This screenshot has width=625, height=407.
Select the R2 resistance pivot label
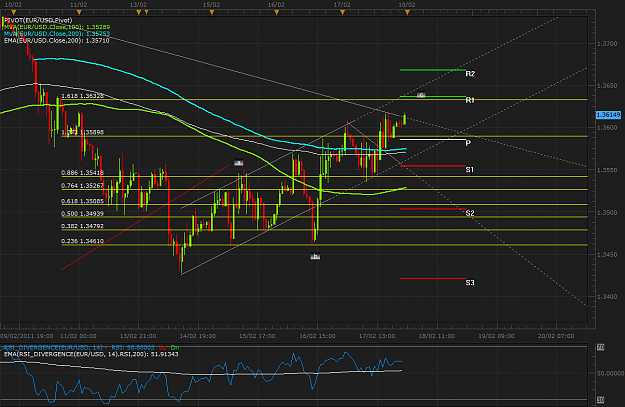(x=470, y=74)
